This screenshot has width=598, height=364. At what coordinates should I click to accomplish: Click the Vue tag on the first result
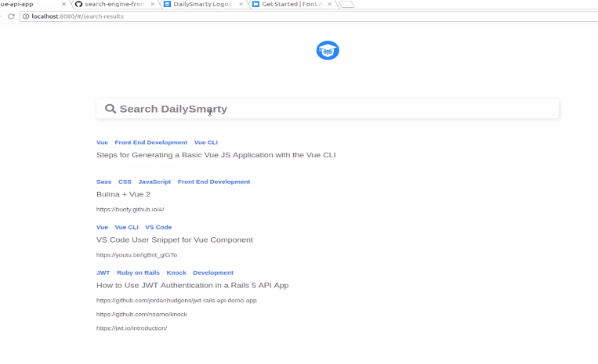(102, 142)
